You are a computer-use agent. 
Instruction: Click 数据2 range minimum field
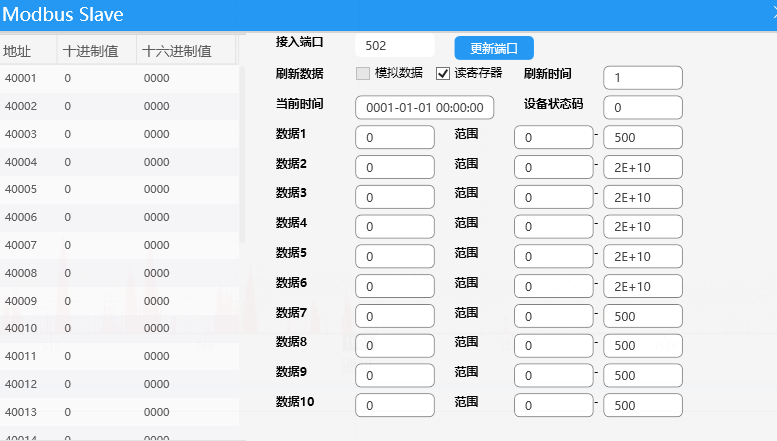click(x=554, y=167)
